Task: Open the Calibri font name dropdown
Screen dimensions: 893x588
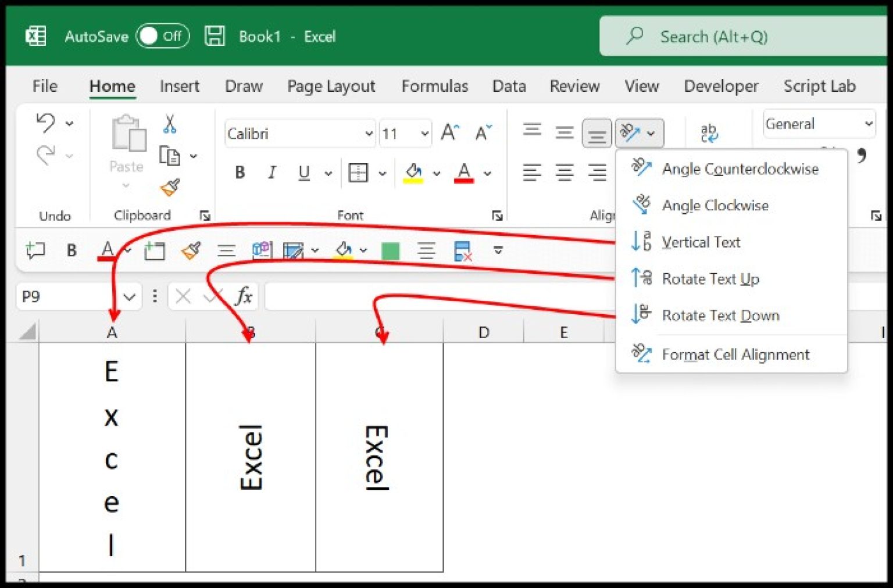Action: click(369, 134)
